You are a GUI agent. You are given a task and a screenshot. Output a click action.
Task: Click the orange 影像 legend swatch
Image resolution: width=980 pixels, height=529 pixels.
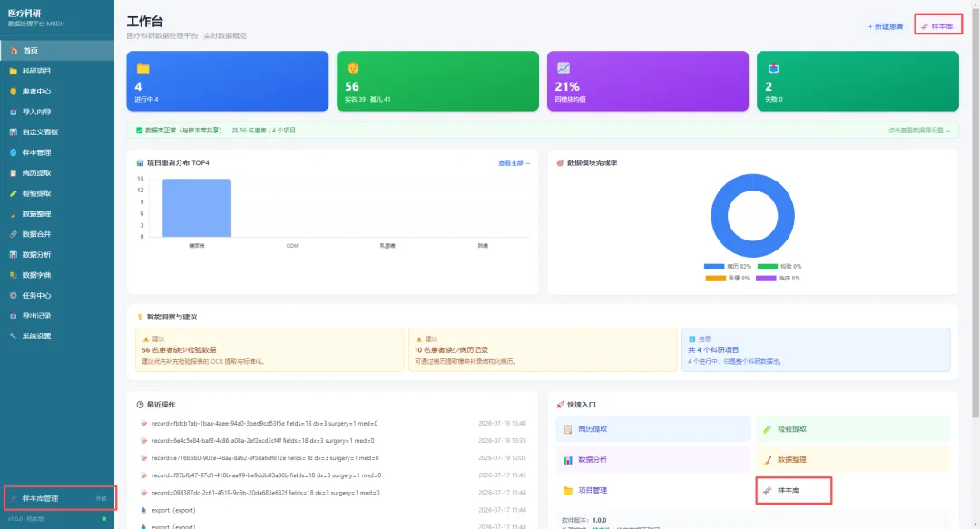click(716, 279)
